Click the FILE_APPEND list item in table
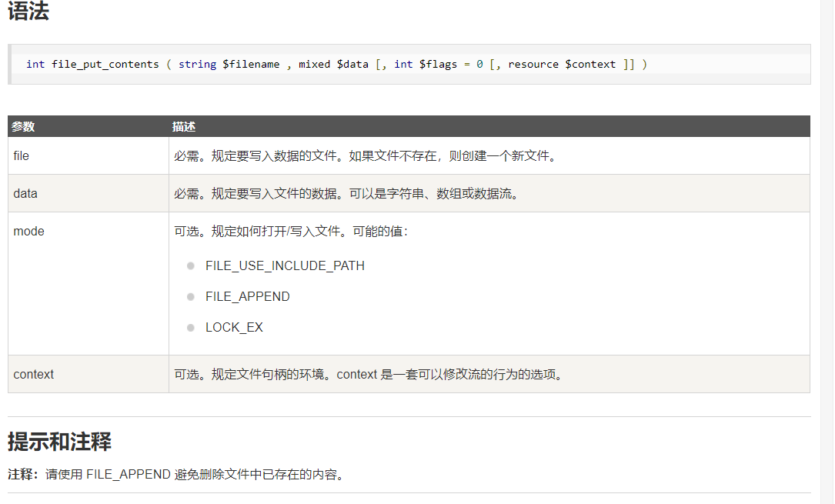 pos(248,296)
